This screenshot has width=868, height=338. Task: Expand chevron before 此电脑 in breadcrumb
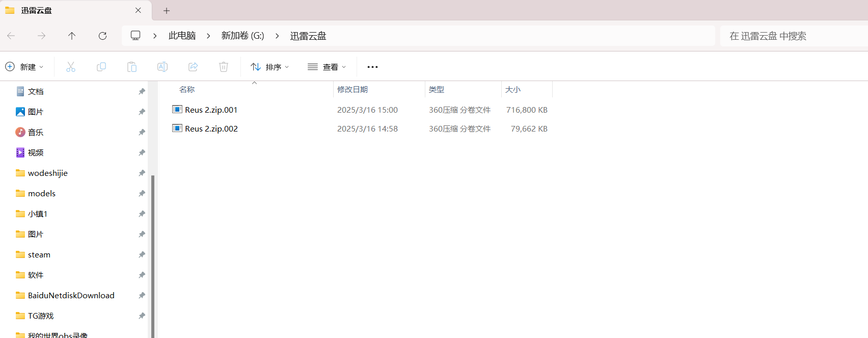pyautogui.click(x=155, y=36)
